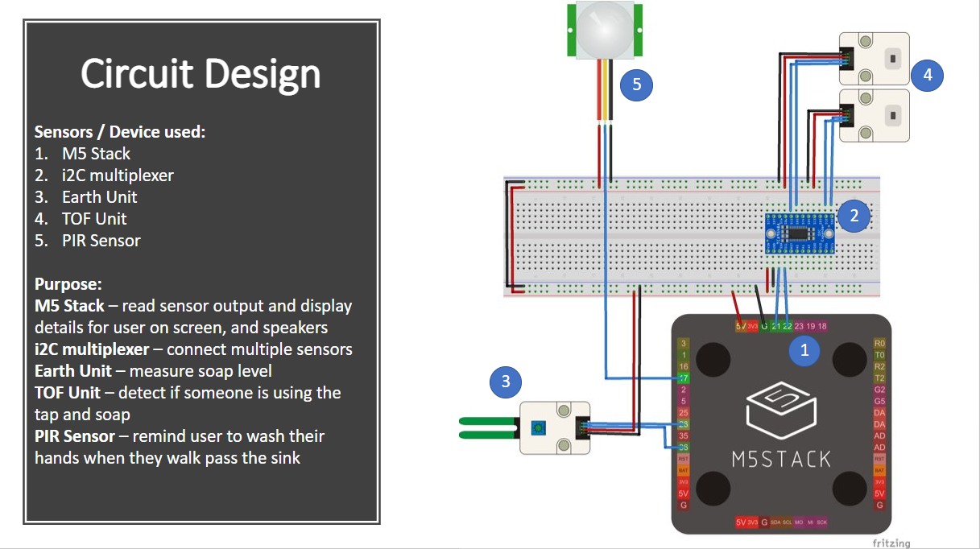Click the Purpose: heading text
The height and width of the screenshot is (549, 980).
coord(68,284)
